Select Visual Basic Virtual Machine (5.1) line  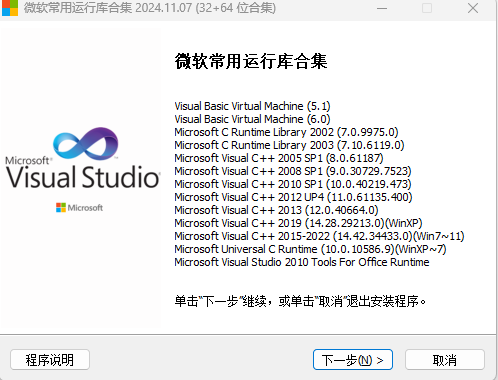click(x=252, y=106)
